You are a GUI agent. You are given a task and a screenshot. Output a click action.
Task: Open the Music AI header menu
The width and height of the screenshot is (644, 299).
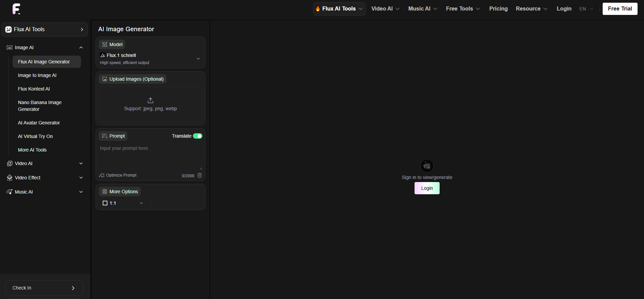click(x=423, y=9)
